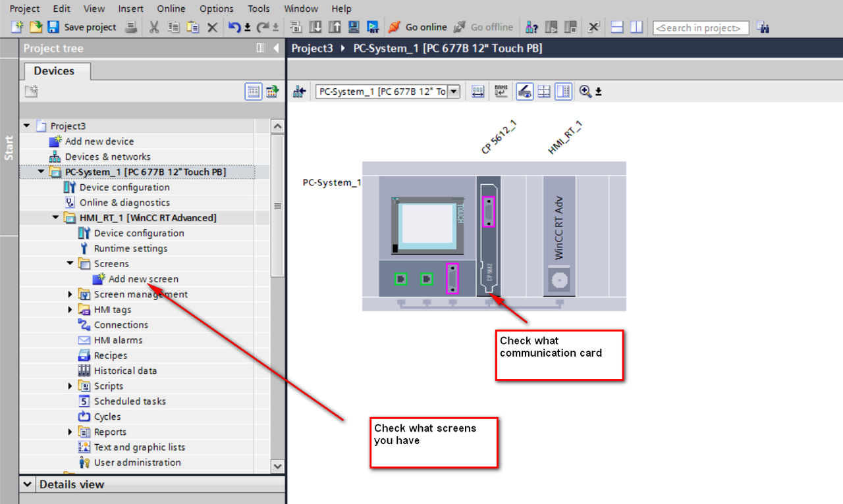This screenshot has height=504, width=843.
Task: Open the Options menu
Action: pyautogui.click(x=216, y=9)
